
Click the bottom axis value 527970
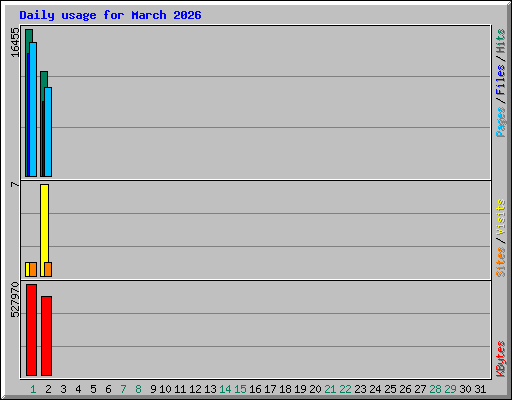15,300
